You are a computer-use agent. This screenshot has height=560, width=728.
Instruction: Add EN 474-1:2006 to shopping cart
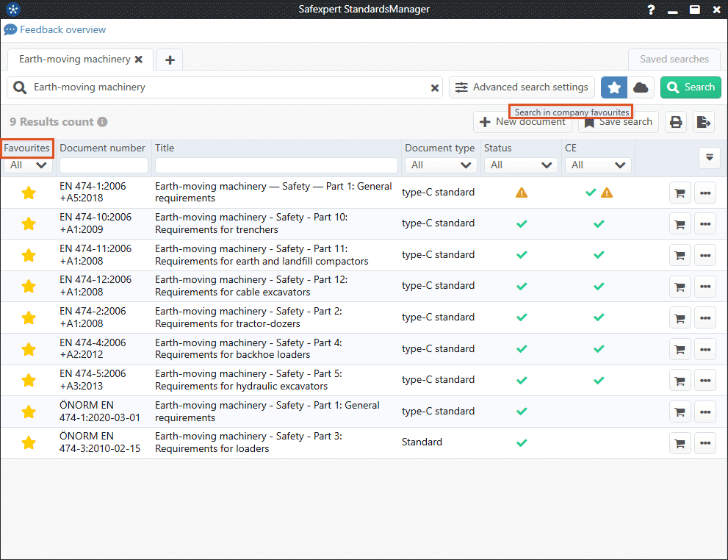[x=680, y=193]
